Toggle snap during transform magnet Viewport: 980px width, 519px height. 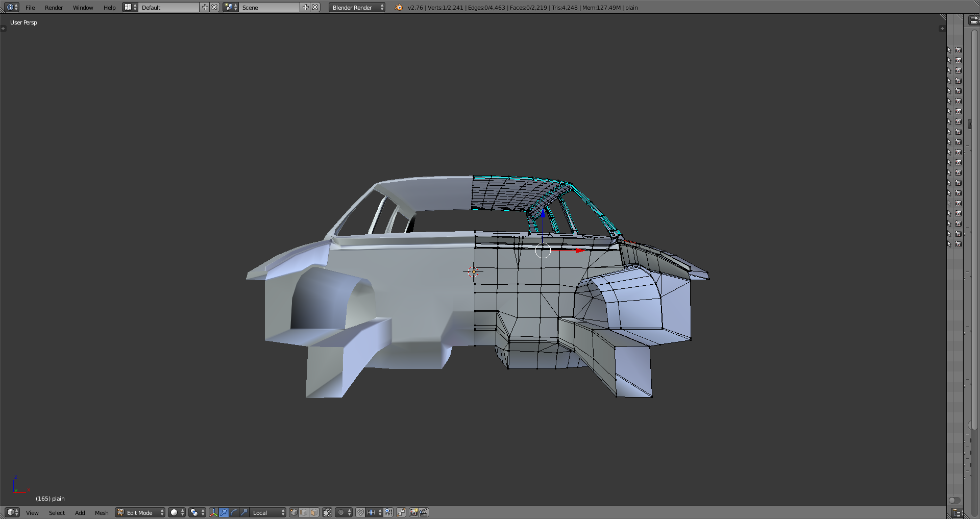[x=360, y=512]
